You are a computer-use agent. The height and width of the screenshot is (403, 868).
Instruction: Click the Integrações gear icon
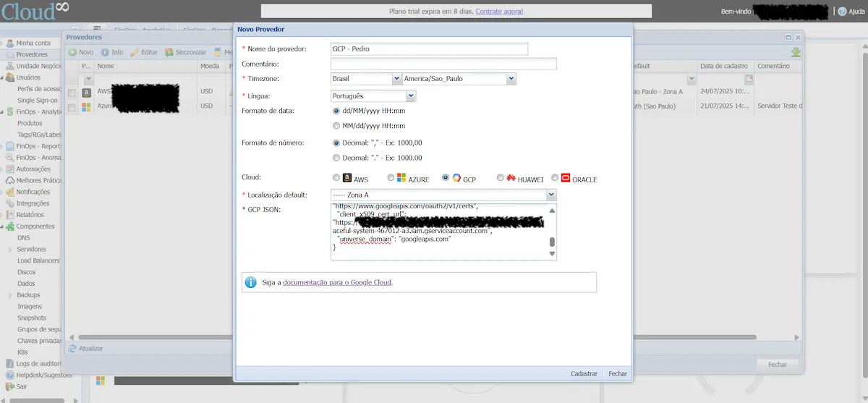point(10,203)
